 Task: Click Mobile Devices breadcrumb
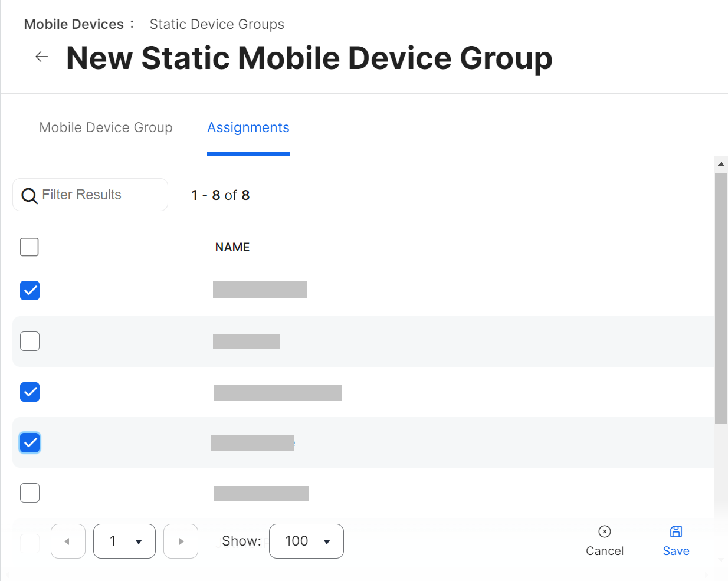[x=74, y=24]
